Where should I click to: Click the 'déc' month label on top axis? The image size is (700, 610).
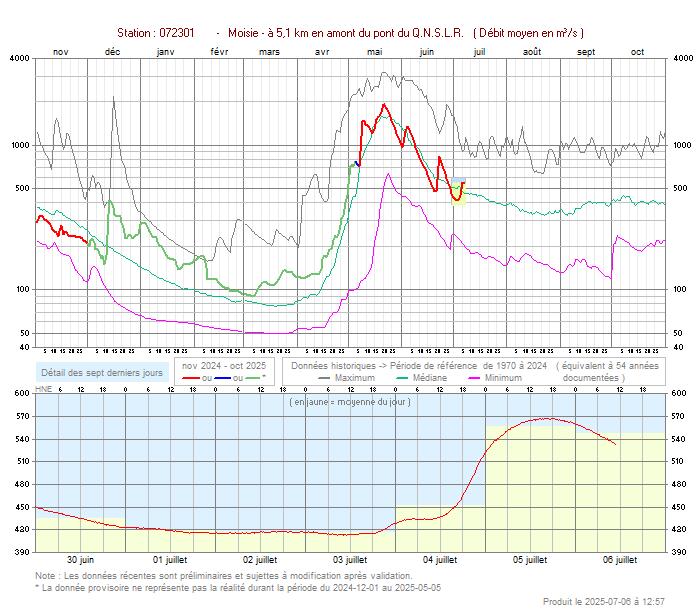click(112, 52)
